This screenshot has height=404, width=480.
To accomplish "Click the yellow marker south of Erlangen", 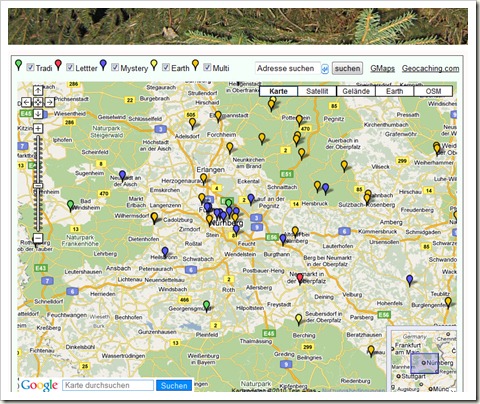I will [x=203, y=179].
